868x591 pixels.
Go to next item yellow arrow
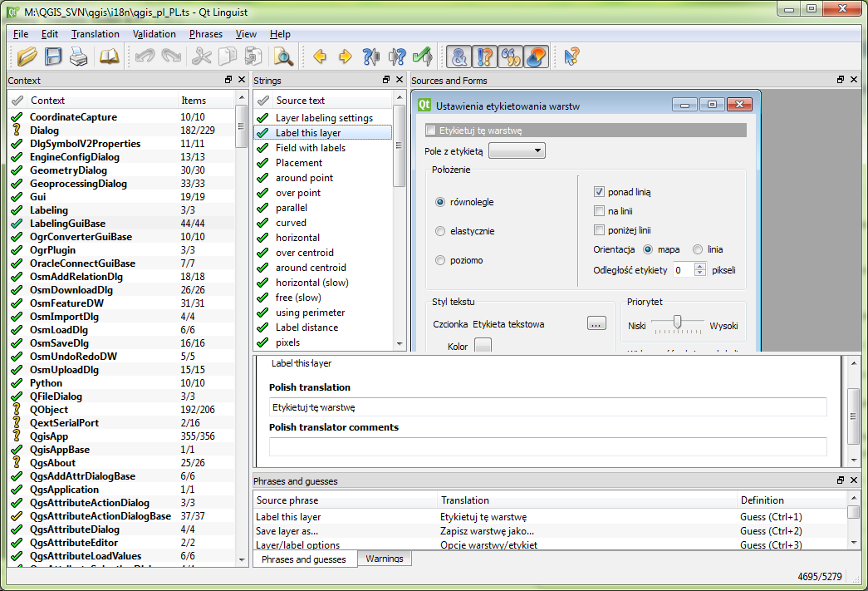click(x=346, y=57)
